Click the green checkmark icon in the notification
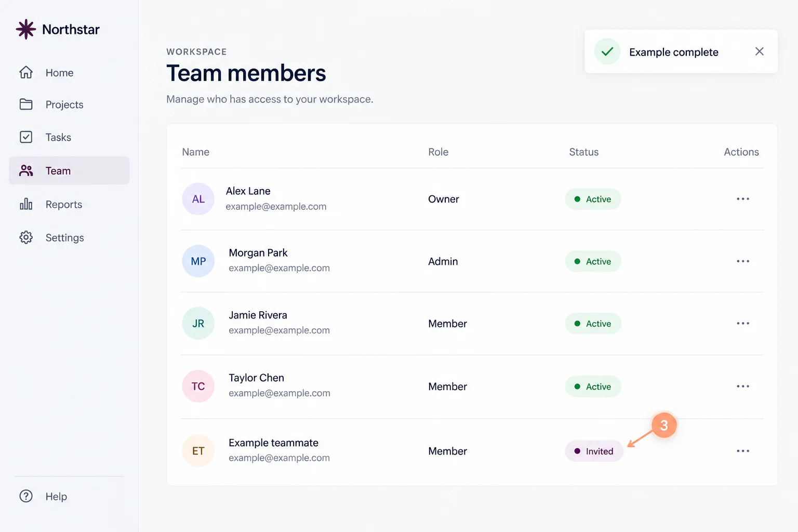 (607, 51)
